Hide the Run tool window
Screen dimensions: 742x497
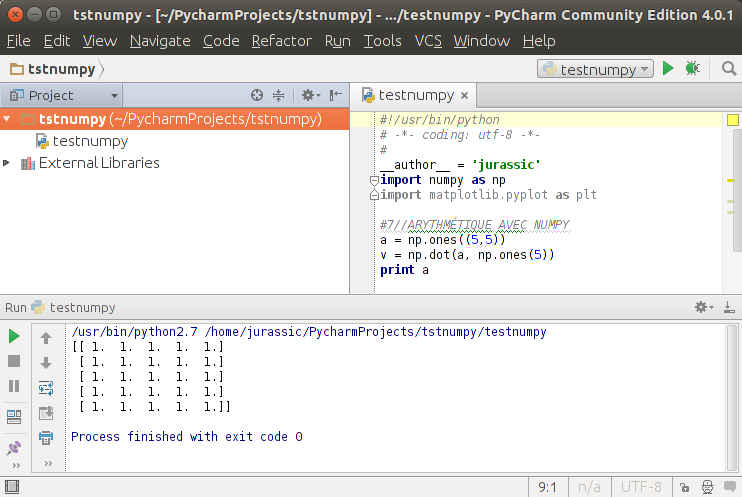[x=729, y=307]
